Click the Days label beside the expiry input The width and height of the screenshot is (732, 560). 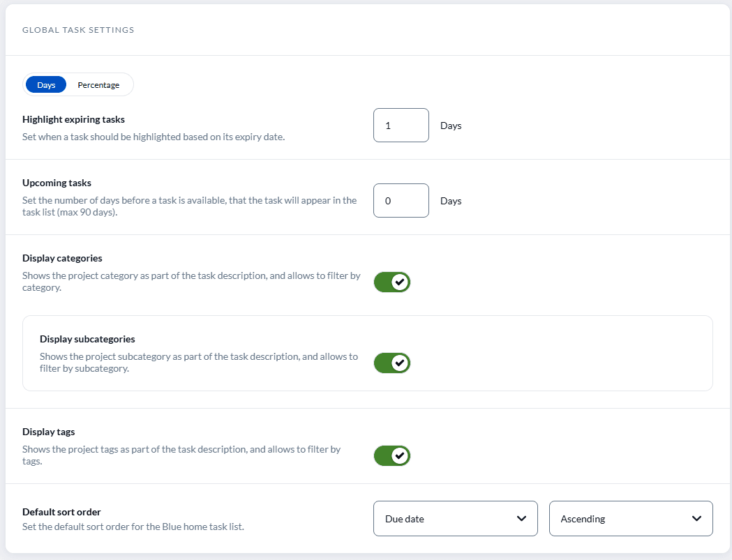[450, 125]
